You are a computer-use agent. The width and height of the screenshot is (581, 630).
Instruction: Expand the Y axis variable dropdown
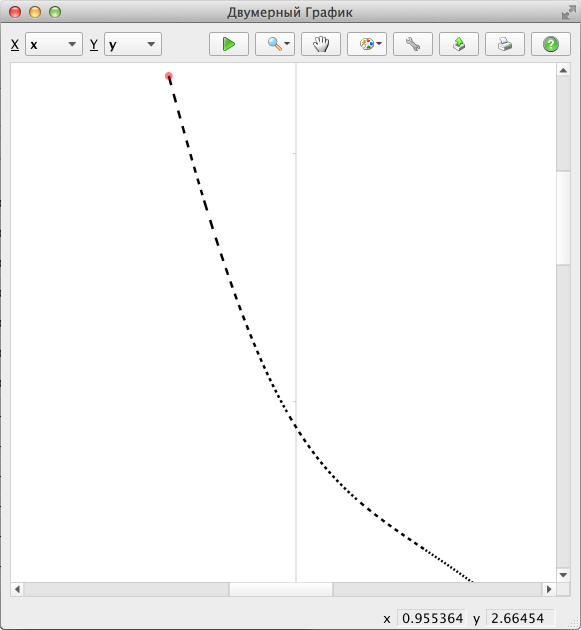click(x=133, y=44)
